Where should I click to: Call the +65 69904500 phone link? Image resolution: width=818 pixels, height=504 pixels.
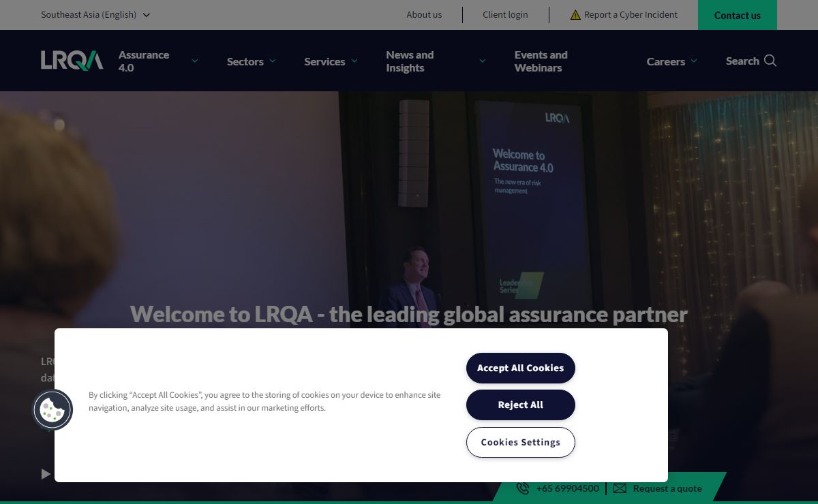tap(568, 488)
